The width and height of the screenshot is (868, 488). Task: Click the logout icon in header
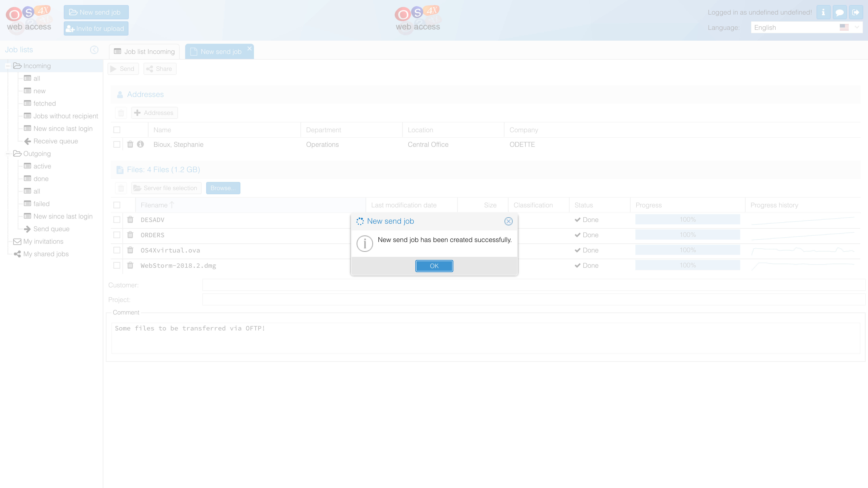tap(855, 13)
